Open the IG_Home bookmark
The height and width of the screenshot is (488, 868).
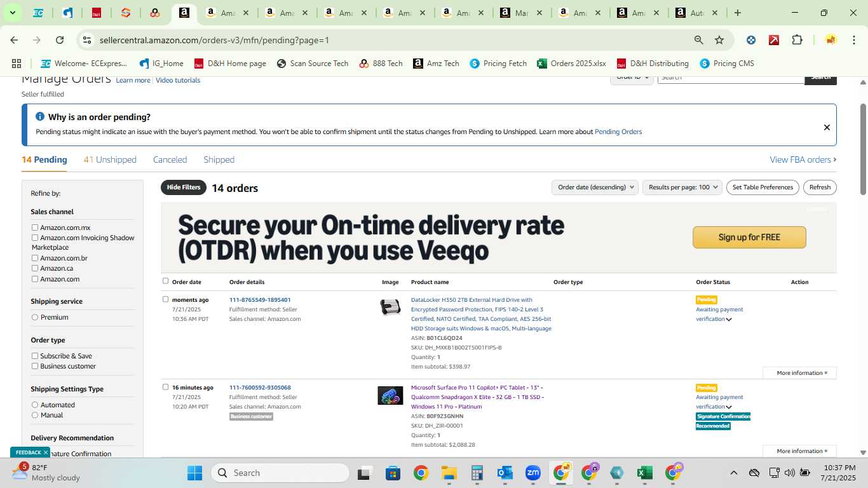click(161, 64)
